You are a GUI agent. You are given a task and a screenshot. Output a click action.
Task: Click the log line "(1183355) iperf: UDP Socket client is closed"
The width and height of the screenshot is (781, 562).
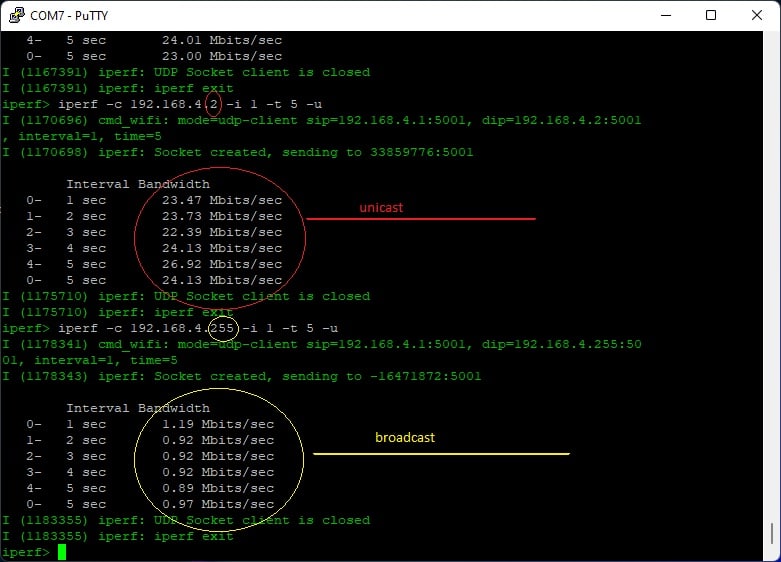186,520
